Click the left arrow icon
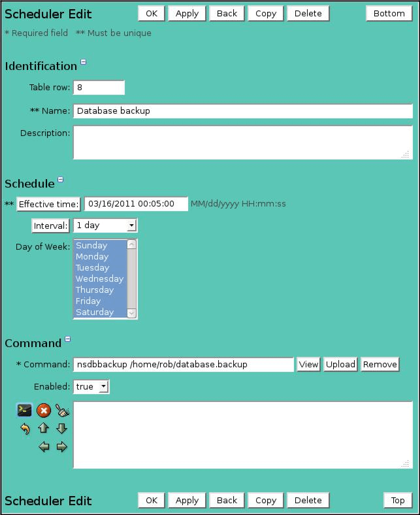The width and height of the screenshot is (420, 515). (x=44, y=447)
